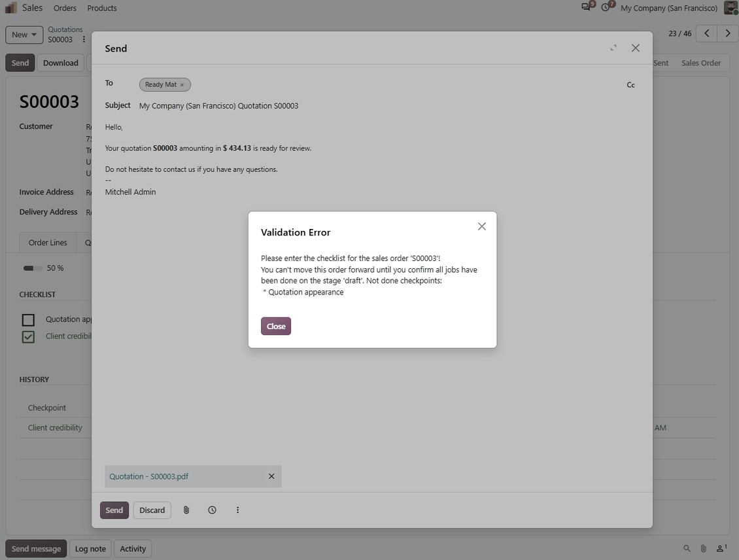
Task: Open My Company (San Francisco) switcher
Action: (x=669, y=8)
